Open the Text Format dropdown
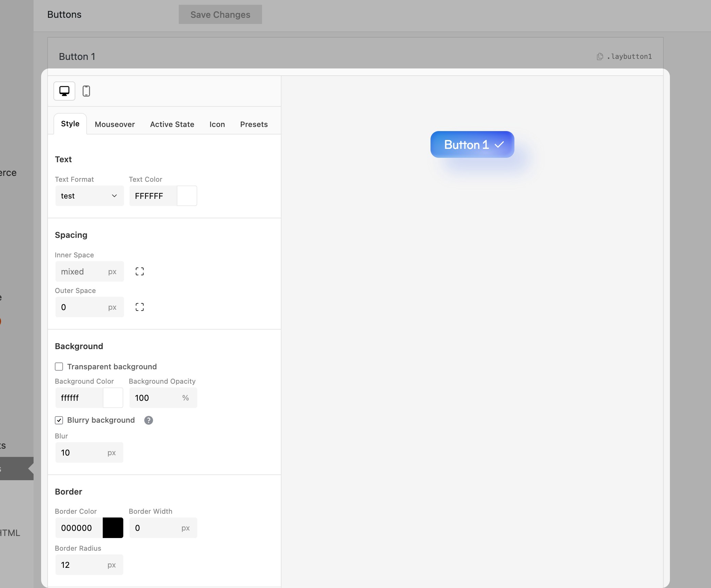The image size is (711, 588). (x=89, y=196)
